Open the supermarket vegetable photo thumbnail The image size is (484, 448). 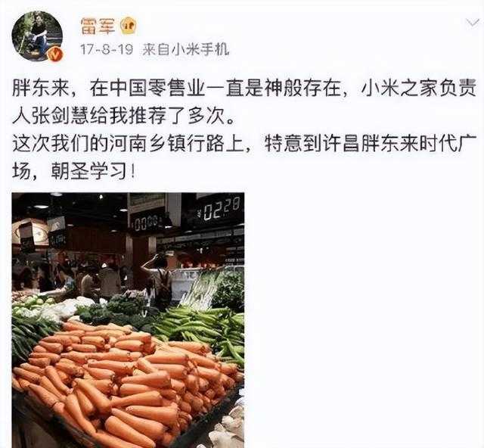(128, 320)
